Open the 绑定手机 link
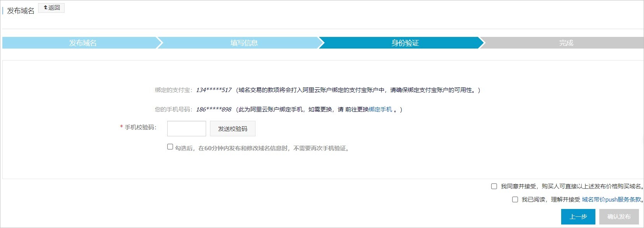This screenshot has width=644, height=228. [380, 110]
